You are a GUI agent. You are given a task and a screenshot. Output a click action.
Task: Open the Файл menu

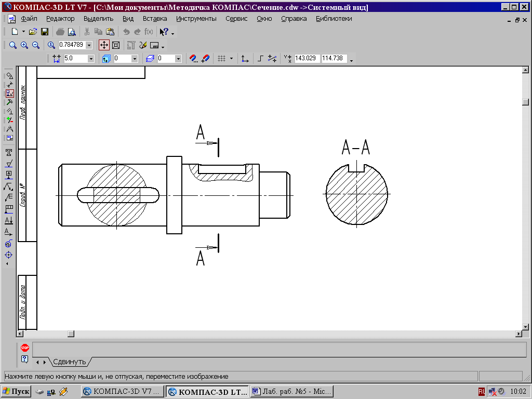(x=29, y=19)
